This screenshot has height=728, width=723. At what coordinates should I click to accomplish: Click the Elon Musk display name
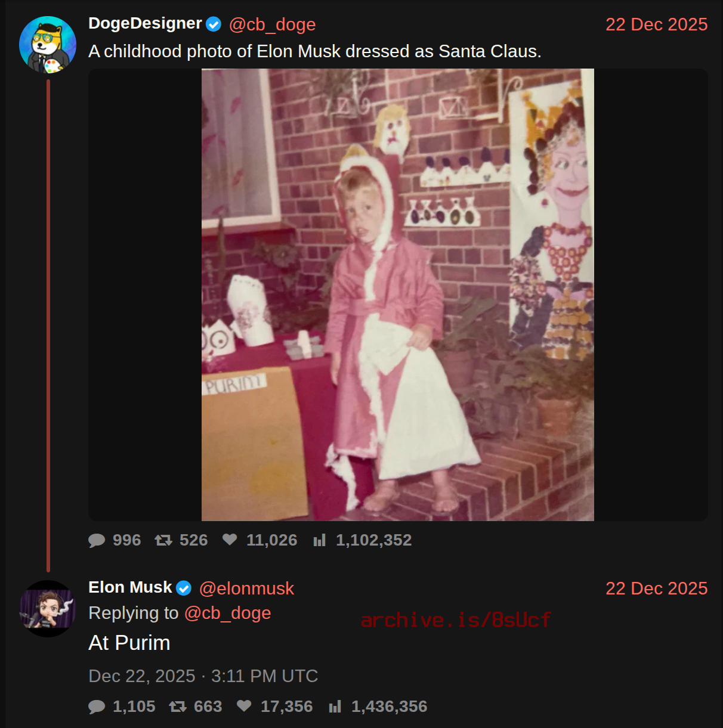point(130,587)
